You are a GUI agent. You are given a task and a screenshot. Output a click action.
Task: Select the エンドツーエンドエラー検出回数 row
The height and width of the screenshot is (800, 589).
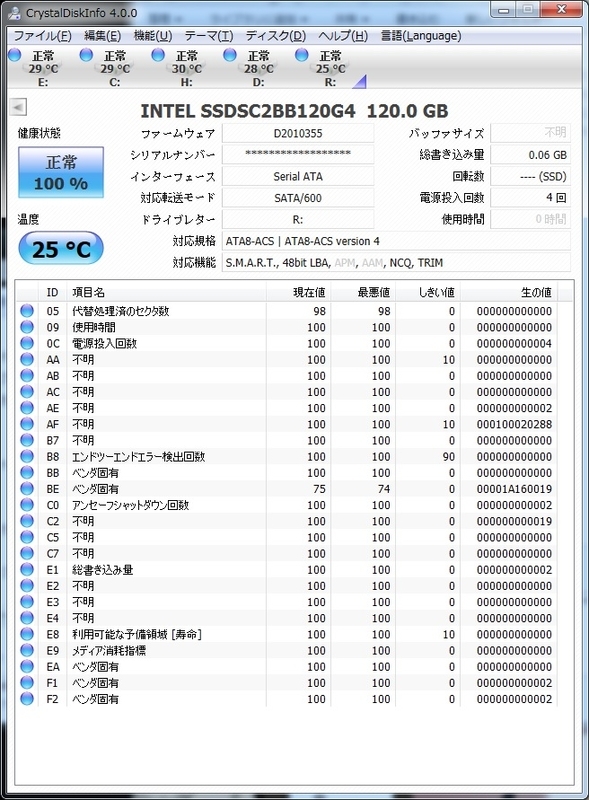click(287, 456)
